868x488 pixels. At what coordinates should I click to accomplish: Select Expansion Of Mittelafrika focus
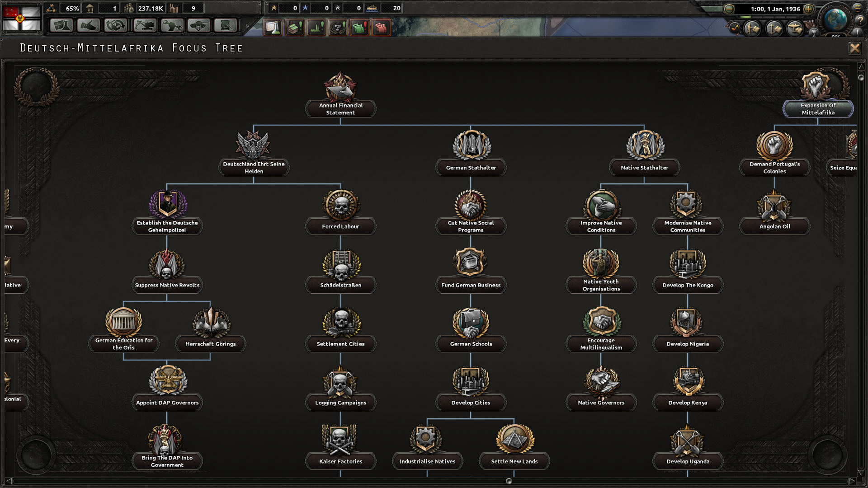(818, 95)
